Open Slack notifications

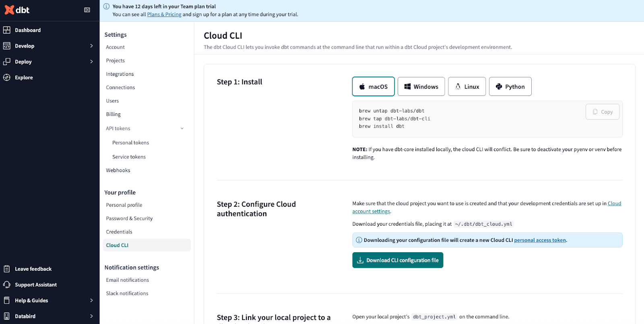(x=127, y=293)
